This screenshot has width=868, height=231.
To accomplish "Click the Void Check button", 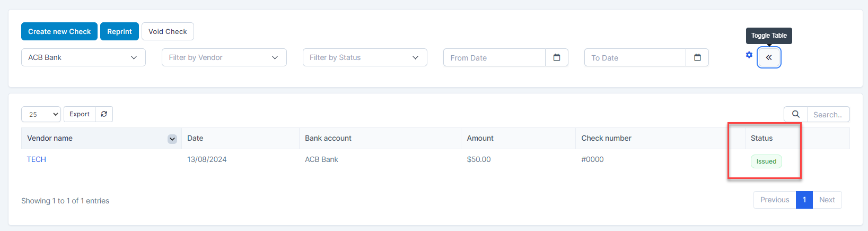I will [x=168, y=31].
